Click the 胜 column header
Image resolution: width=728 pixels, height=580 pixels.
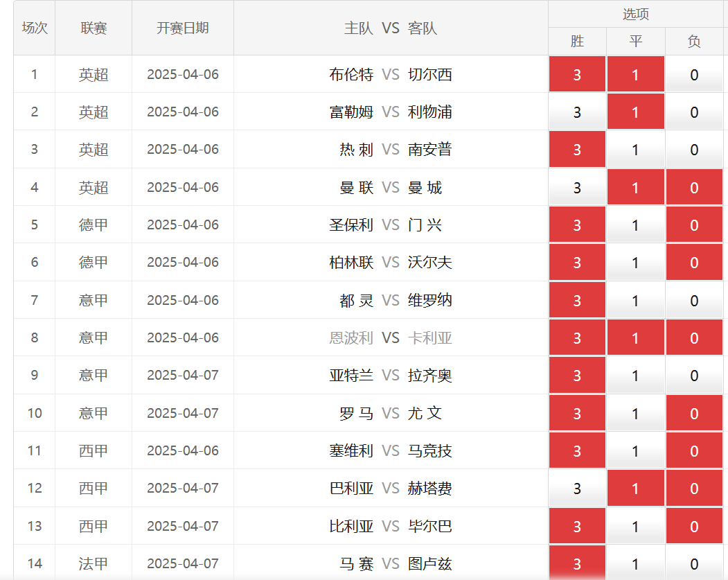click(x=577, y=42)
